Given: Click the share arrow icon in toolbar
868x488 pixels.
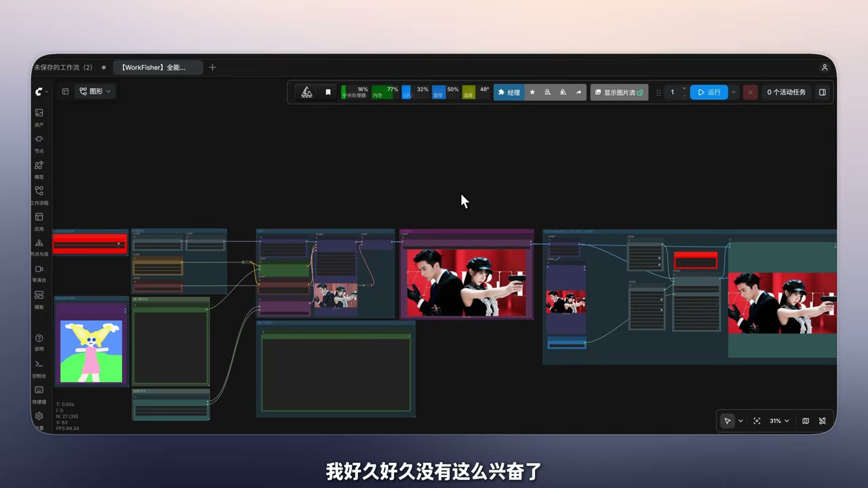Looking at the screenshot, I should 578,92.
